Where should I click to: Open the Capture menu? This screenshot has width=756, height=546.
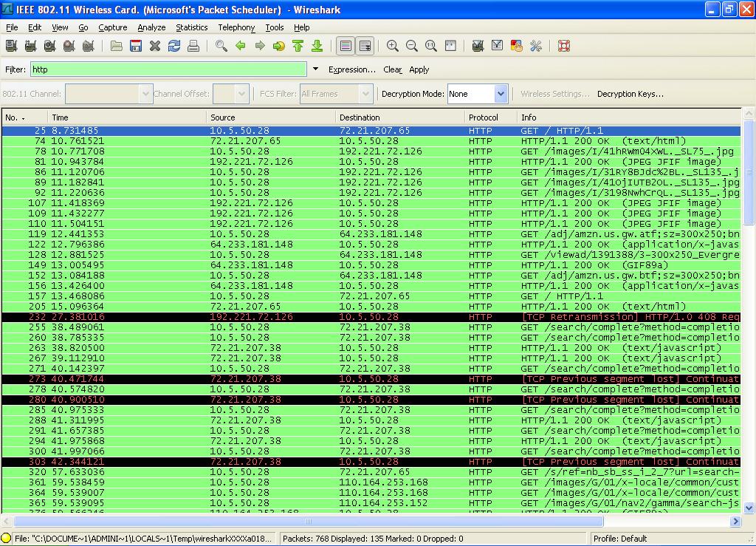point(113,27)
